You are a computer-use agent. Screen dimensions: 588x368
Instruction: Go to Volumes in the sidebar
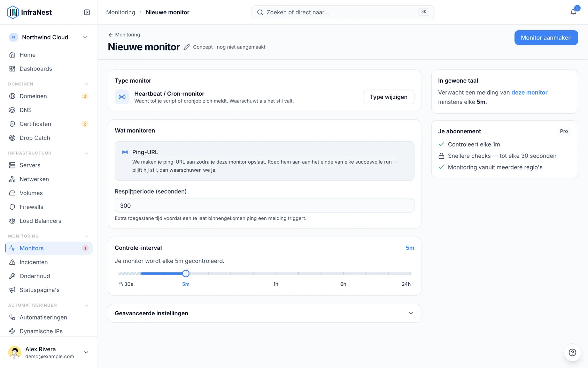point(49,193)
